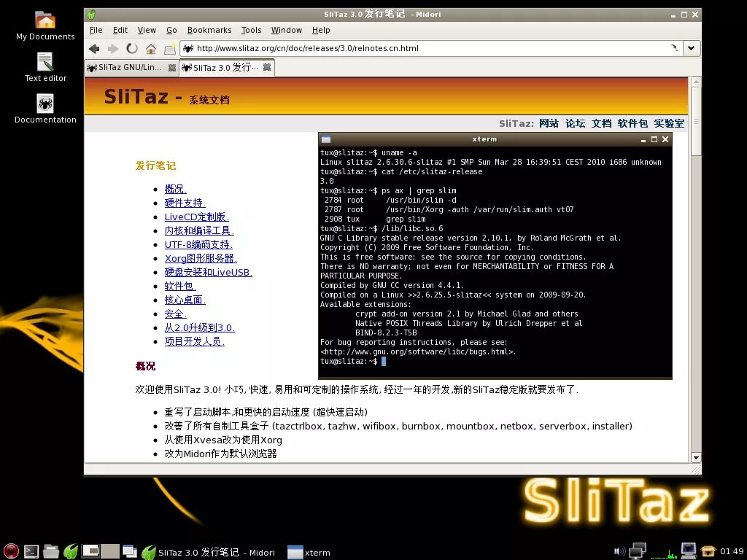747x560 pixels.
Task: Open the Bookmarks menu
Action: [x=209, y=30]
